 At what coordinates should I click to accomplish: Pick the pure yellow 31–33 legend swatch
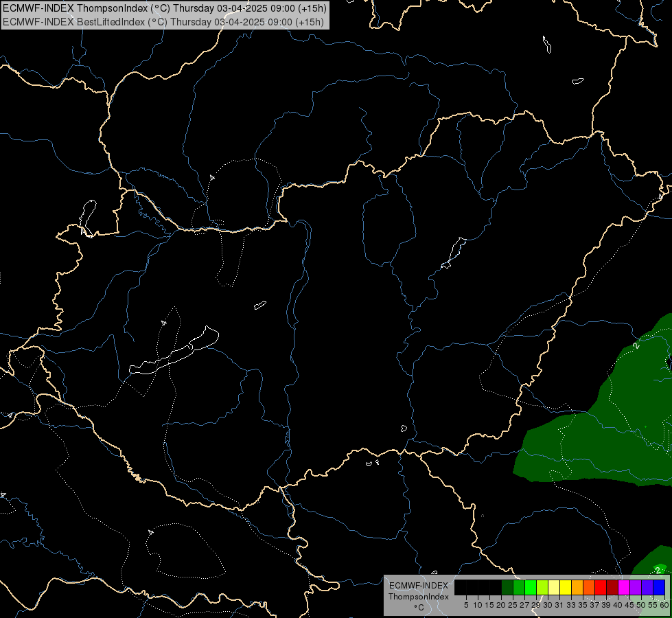pyautogui.click(x=566, y=587)
